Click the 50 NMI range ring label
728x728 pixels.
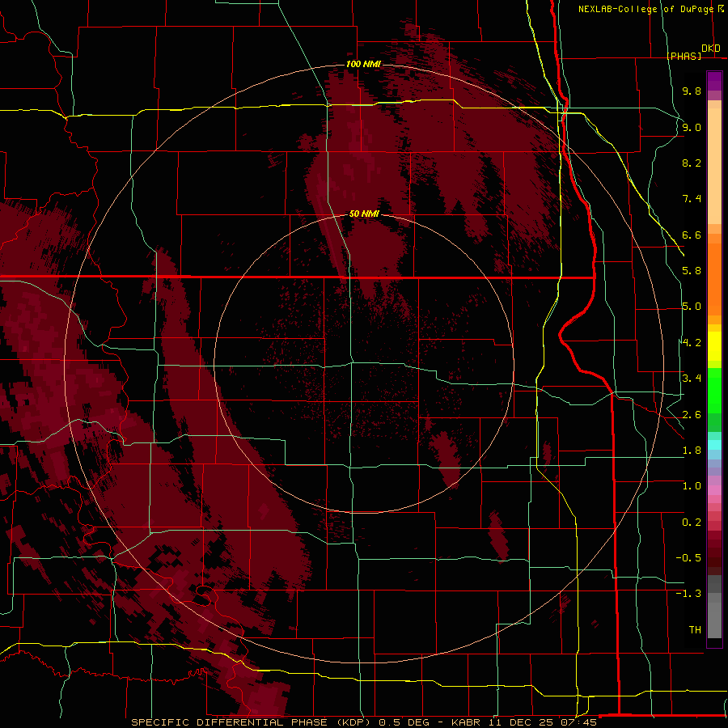click(x=363, y=214)
